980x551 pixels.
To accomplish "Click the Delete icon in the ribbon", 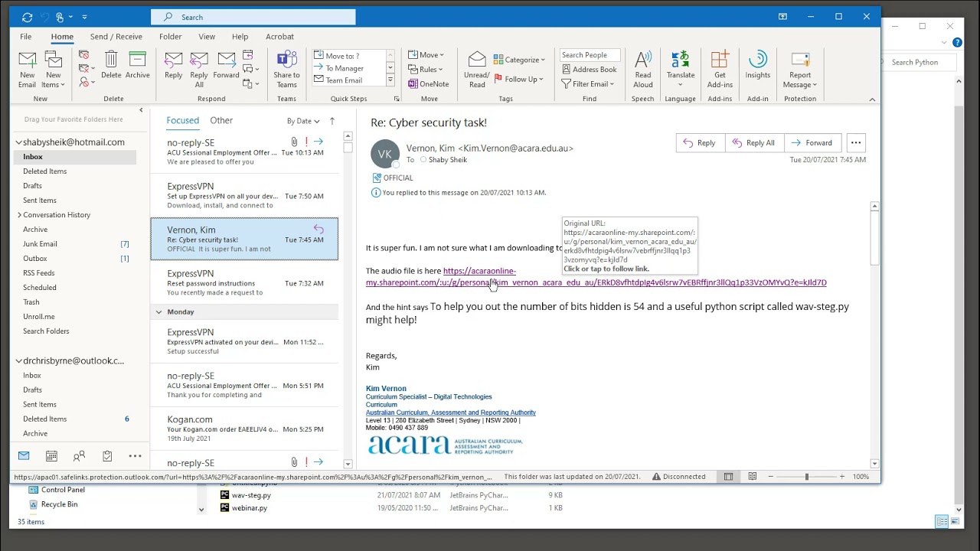I will point(111,65).
